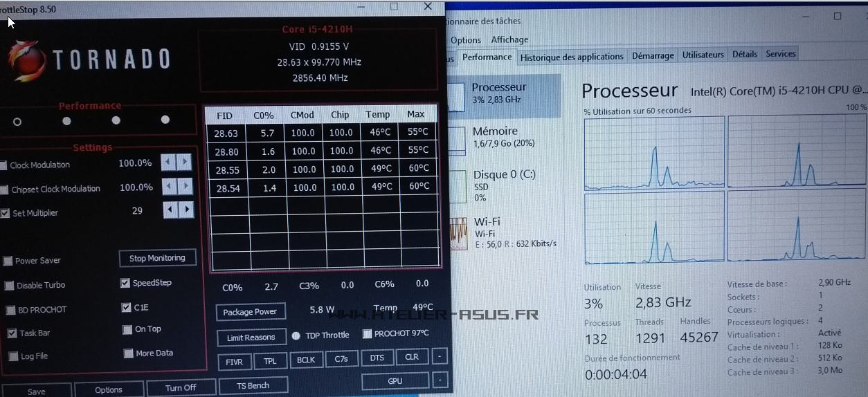Open Affichage menu in Task Manager
This screenshot has width=868, height=397.
[509, 39]
